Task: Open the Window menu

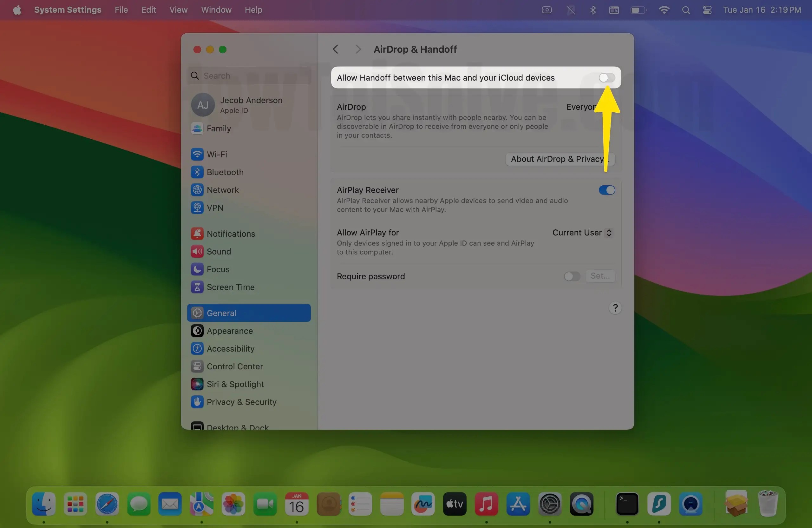Action: coord(216,10)
